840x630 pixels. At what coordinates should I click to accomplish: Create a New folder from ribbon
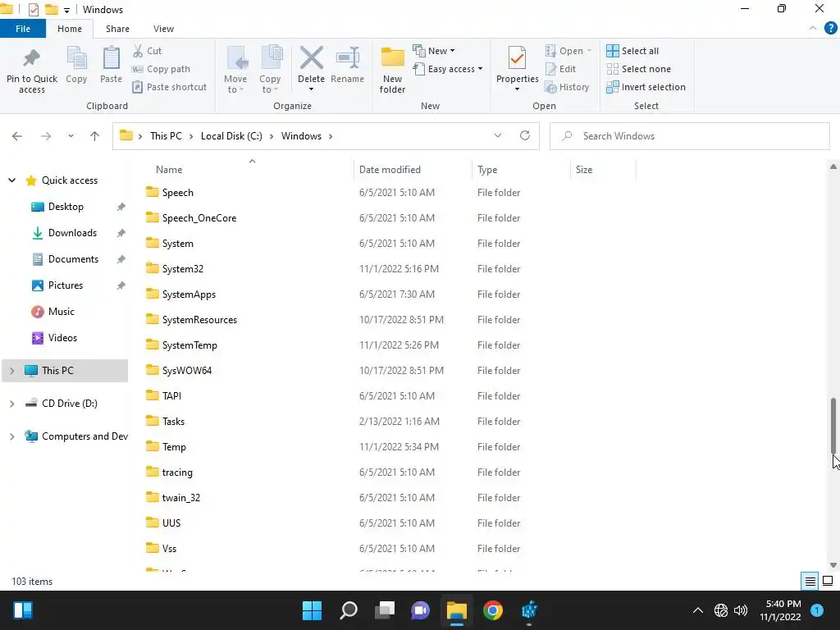pos(392,70)
